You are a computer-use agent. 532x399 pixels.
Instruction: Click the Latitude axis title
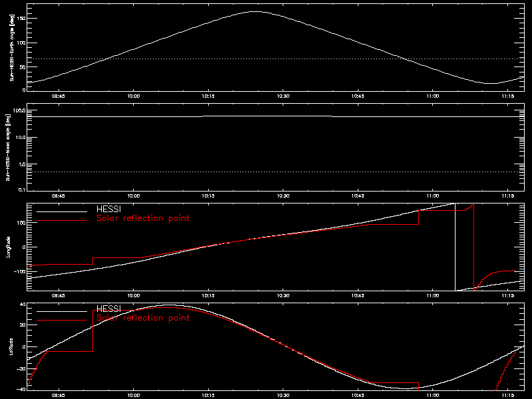(x=11, y=346)
